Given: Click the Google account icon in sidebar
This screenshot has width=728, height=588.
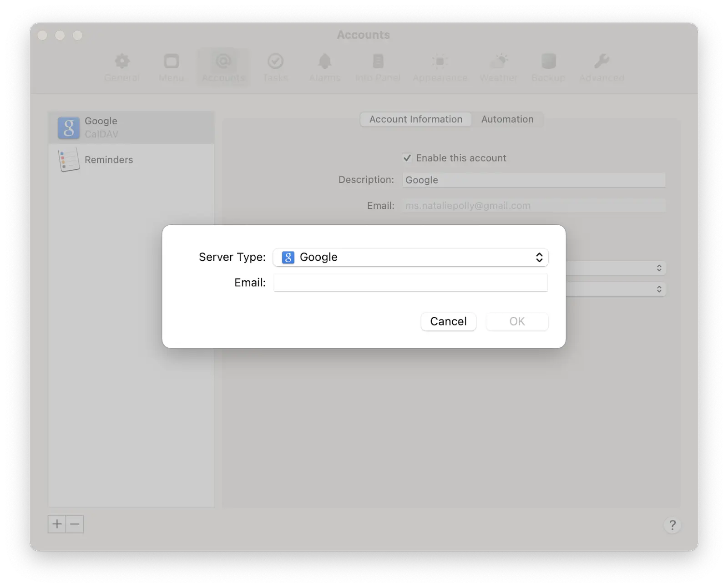Looking at the screenshot, I should pos(68,128).
